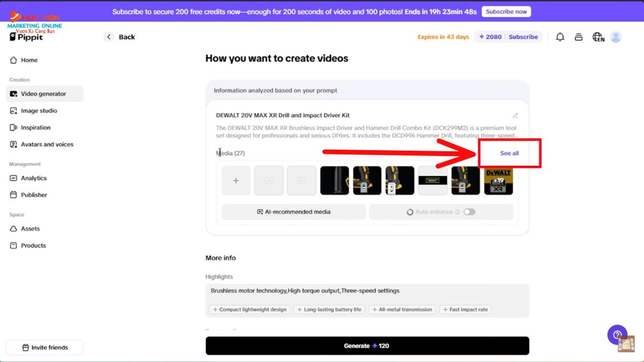Image resolution: width=644 pixels, height=362 pixels.
Task: Click AI-recommended media button
Action: [294, 212]
